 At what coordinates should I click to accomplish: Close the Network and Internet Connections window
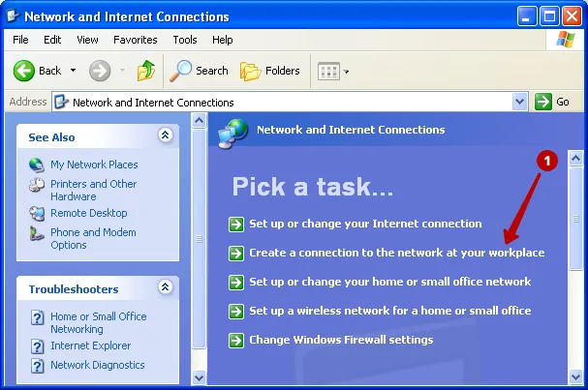tap(572, 16)
